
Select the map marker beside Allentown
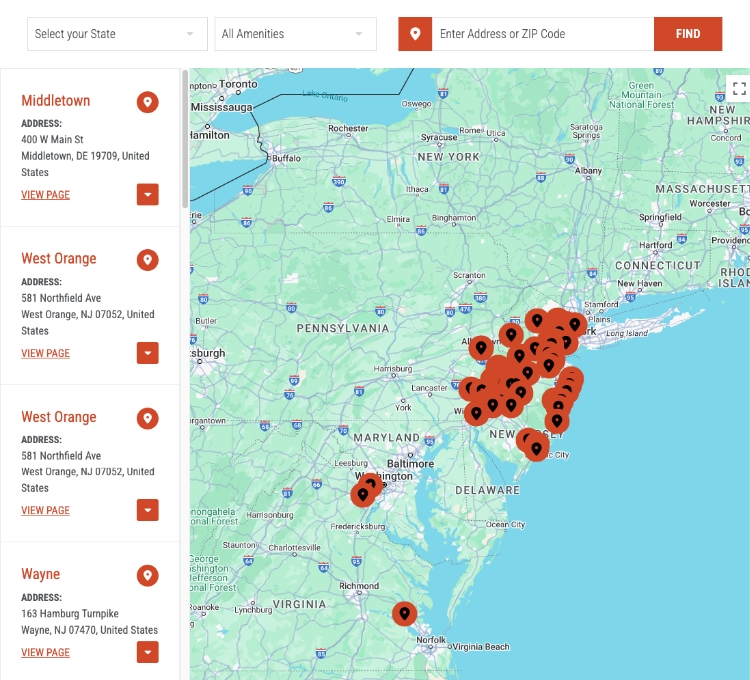point(481,348)
